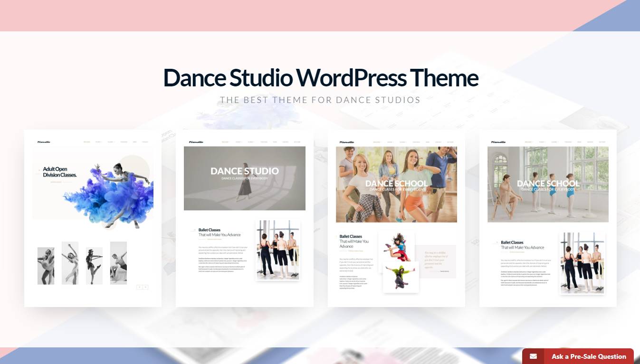Click the next slide arrow in the first preview
640x364 pixels.
pyautogui.click(x=146, y=287)
